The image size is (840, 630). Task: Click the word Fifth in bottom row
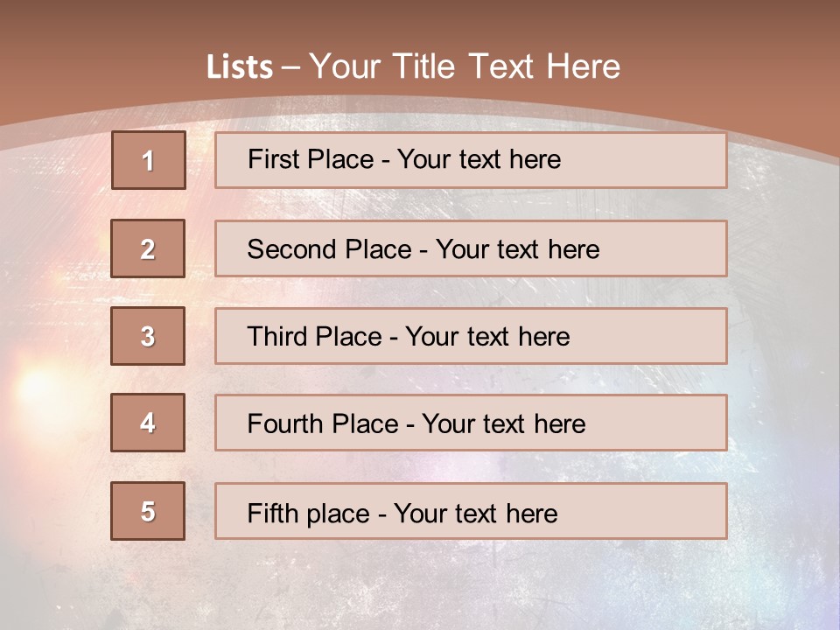273,513
